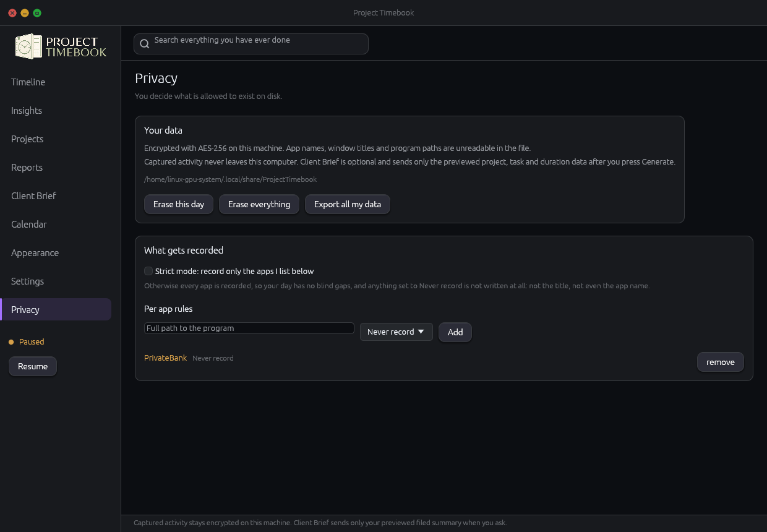The image size is (767, 532).
Task: Minimize the window with yellow button
Action: (x=25, y=13)
